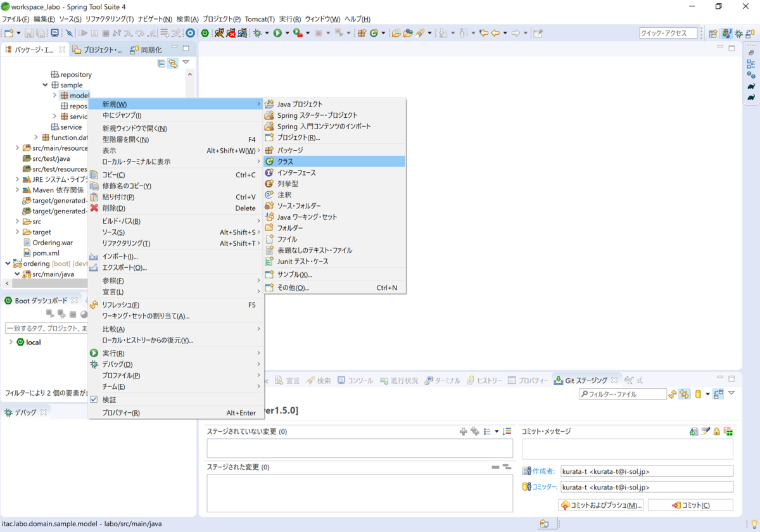
Task: Click the コミット button
Action: [690, 505]
